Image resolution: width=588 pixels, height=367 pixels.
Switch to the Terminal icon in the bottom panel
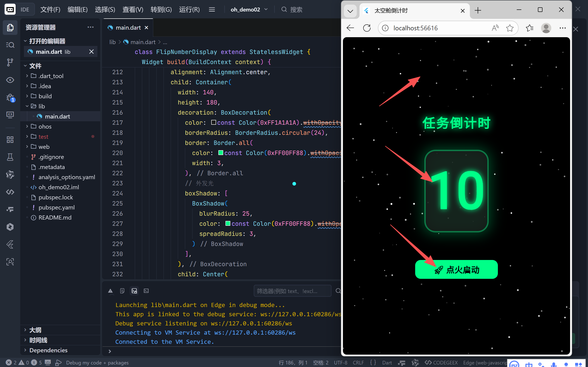[x=146, y=291]
